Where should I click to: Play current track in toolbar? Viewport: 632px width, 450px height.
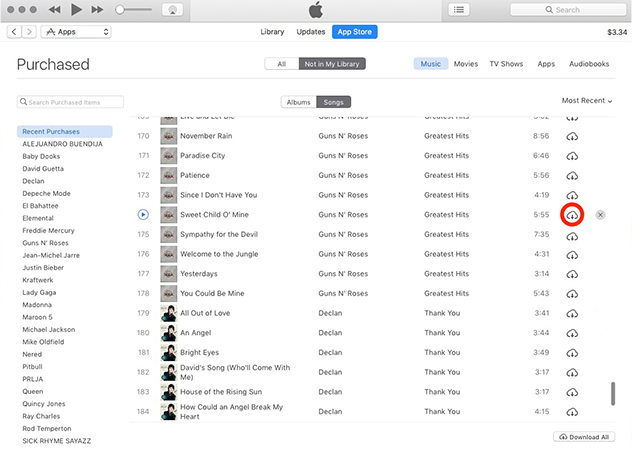point(76,10)
